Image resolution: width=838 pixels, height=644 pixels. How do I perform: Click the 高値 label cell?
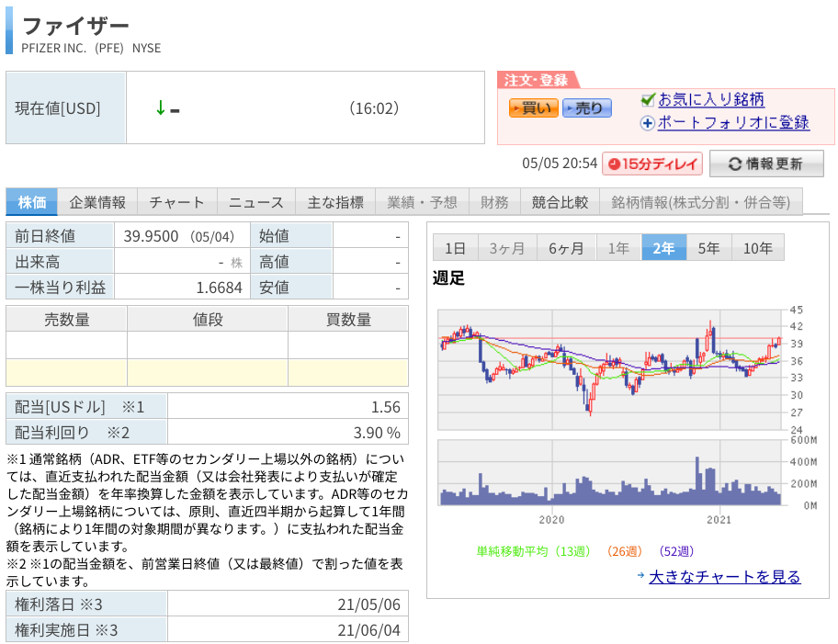pos(291,261)
